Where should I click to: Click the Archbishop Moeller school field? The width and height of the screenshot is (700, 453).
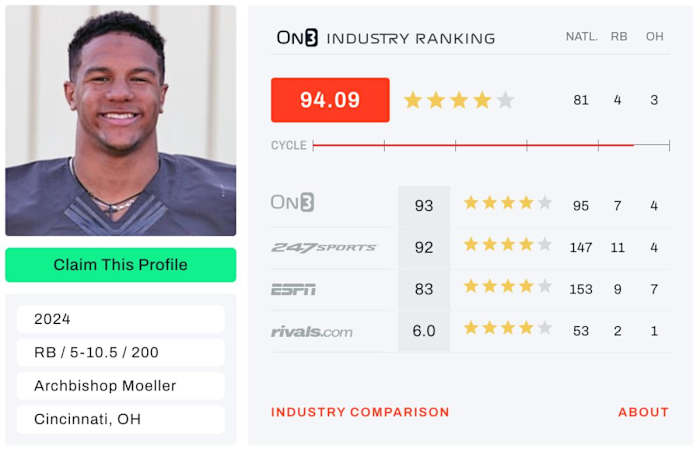point(120,386)
